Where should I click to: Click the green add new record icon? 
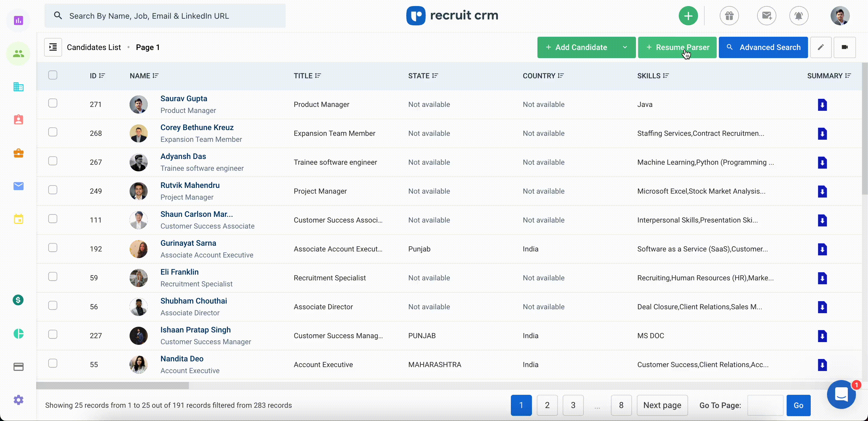[x=689, y=15]
